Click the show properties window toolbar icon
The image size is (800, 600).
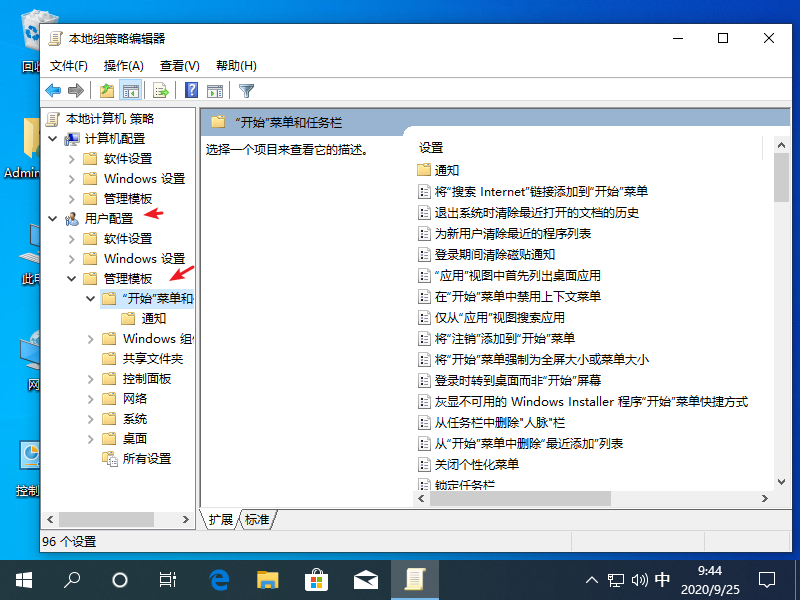click(x=215, y=90)
